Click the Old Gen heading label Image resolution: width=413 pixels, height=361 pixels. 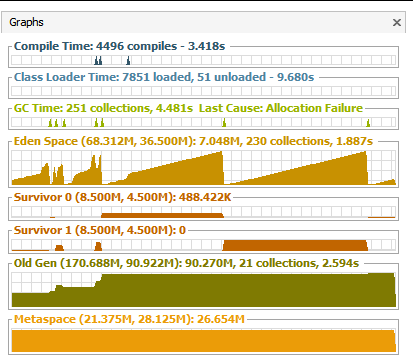tap(186, 263)
